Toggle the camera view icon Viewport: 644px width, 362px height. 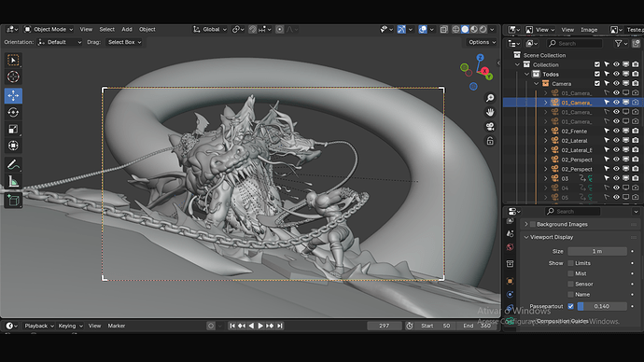(490, 127)
